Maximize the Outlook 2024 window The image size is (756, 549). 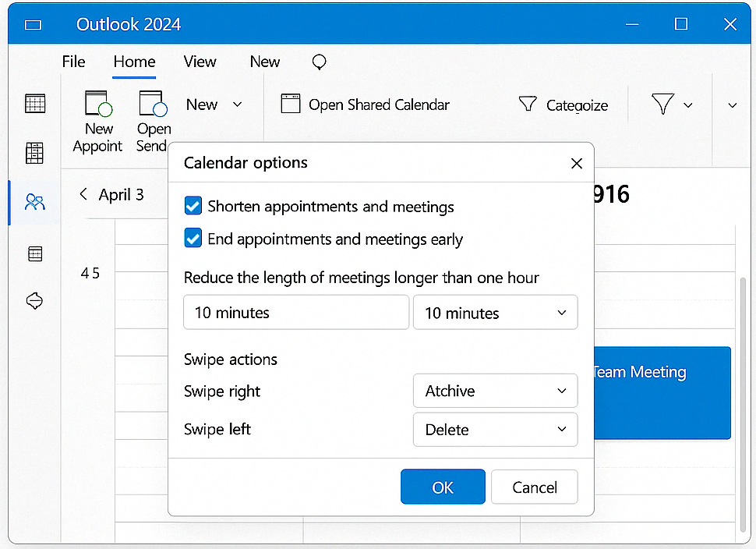pyautogui.click(x=680, y=24)
